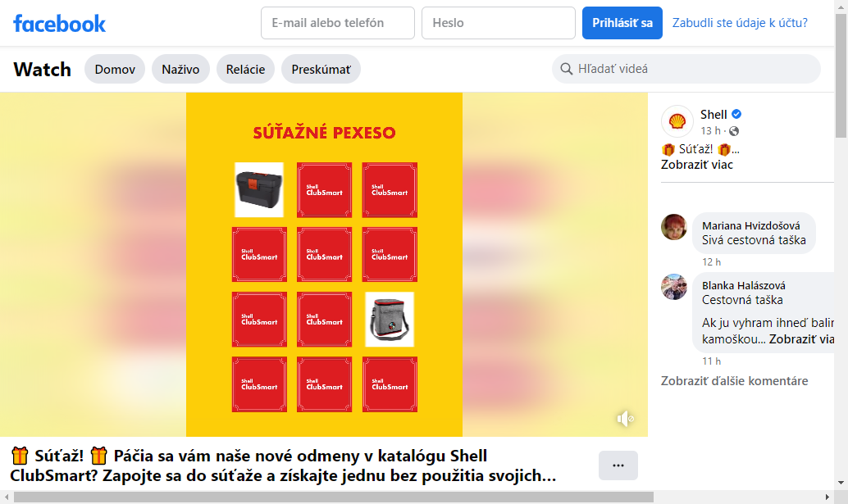The image size is (848, 504).
Task: Click the toolbox pexeso card image
Action: pyautogui.click(x=259, y=189)
